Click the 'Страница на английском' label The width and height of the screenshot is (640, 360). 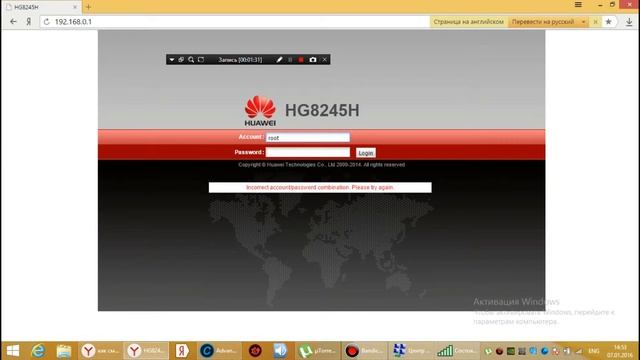click(x=468, y=22)
